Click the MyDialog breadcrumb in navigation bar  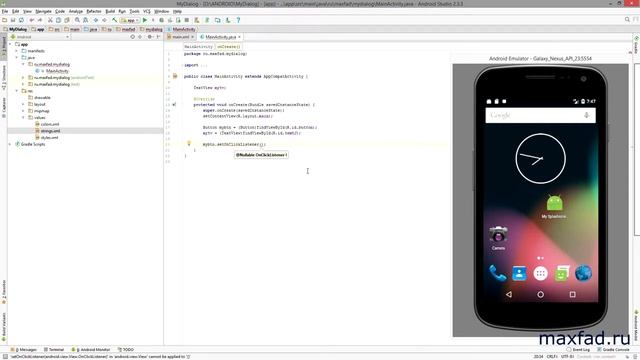click(15, 29)
